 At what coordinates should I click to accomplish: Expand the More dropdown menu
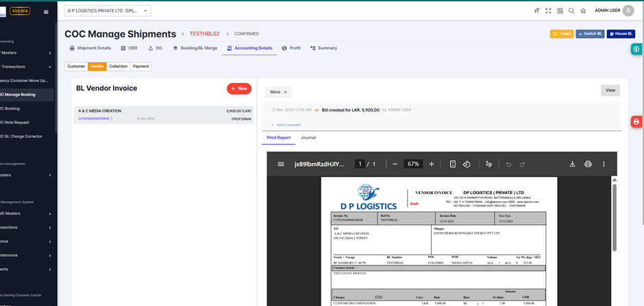278,91
